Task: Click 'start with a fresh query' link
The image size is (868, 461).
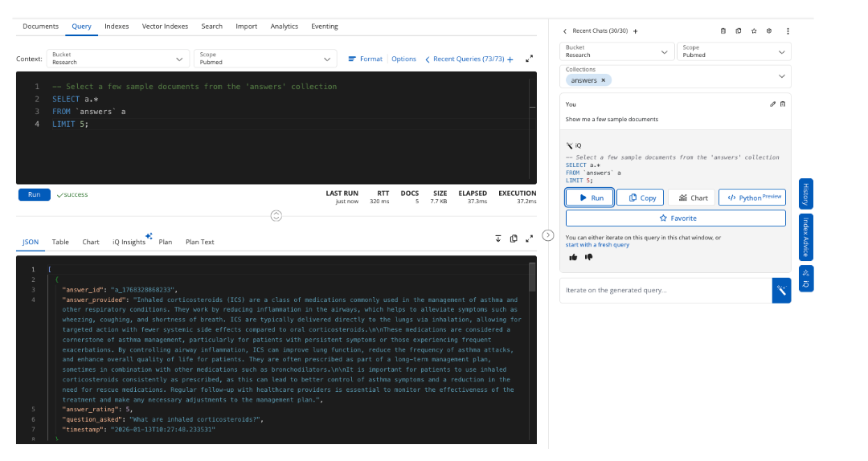Action: pos(597,245)
